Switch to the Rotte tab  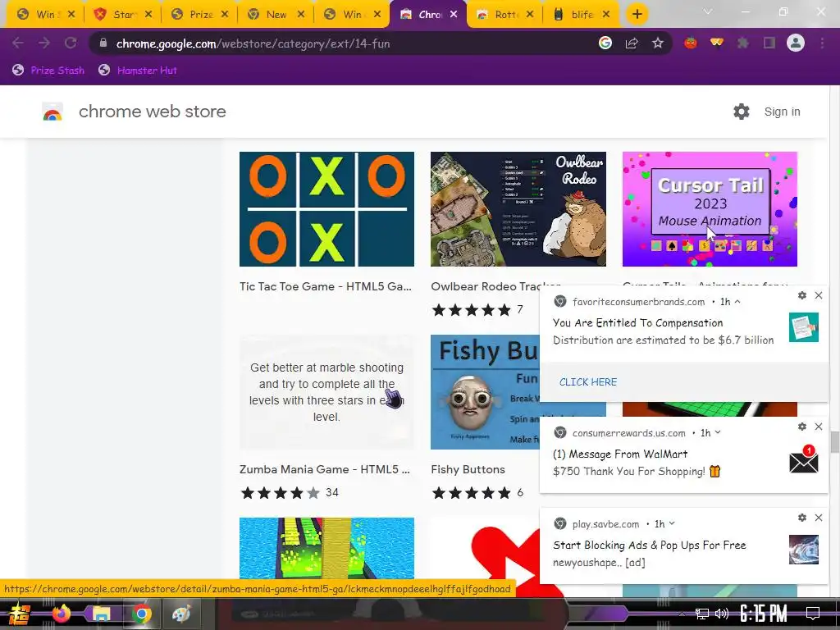[504, 15]
